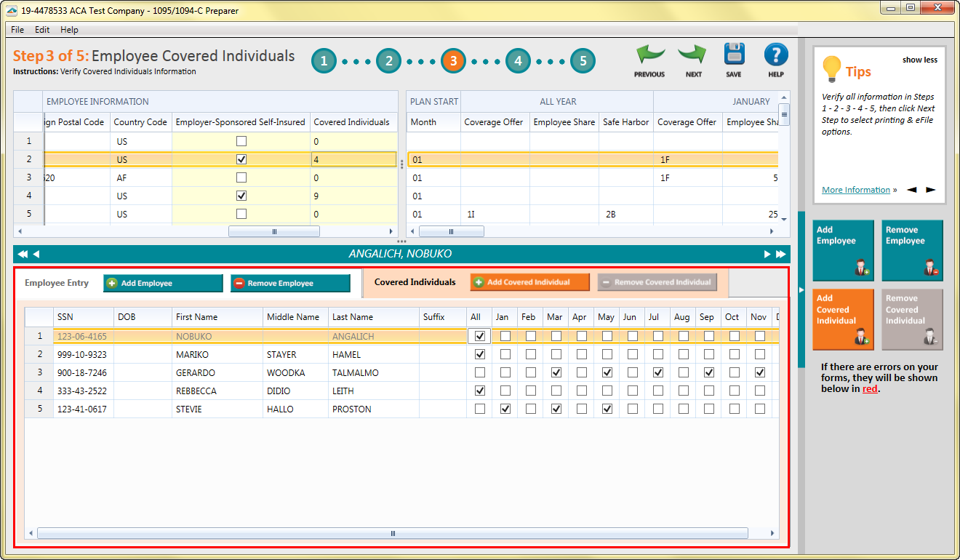Open Help with the question mark icon
The height and width of the screenshot is (560, 960).
[x=776, y=55]
